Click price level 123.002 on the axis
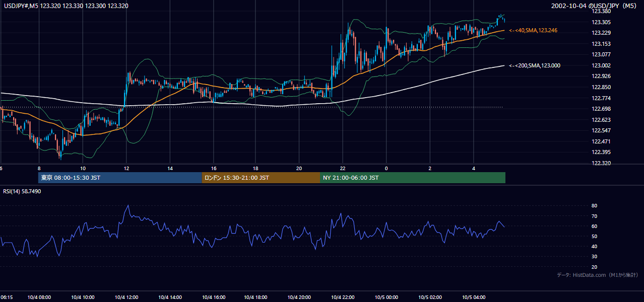Viewport: 644px width, 302px height. 601,65
